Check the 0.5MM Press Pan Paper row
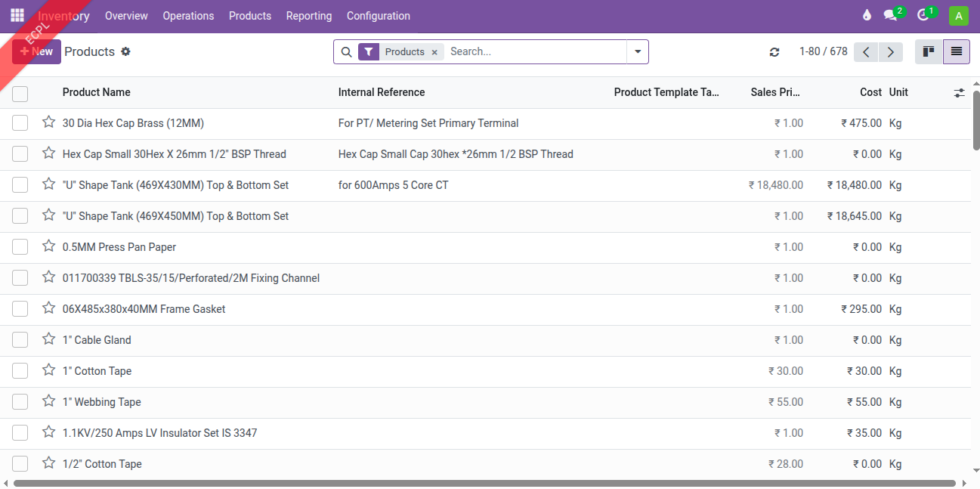 (20, 247)
